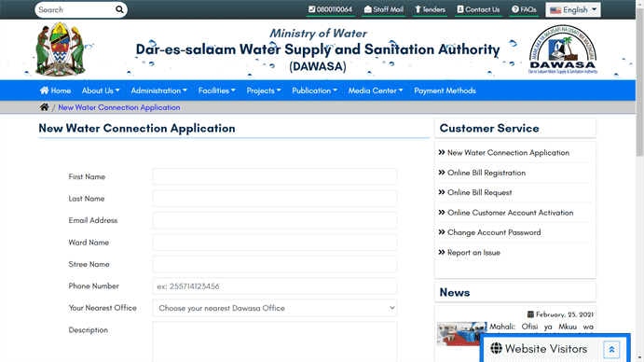Viewport: 644px width, 362px height.
Task: Click the Home house icon in navbar
Action: click(x=44, y=90)
